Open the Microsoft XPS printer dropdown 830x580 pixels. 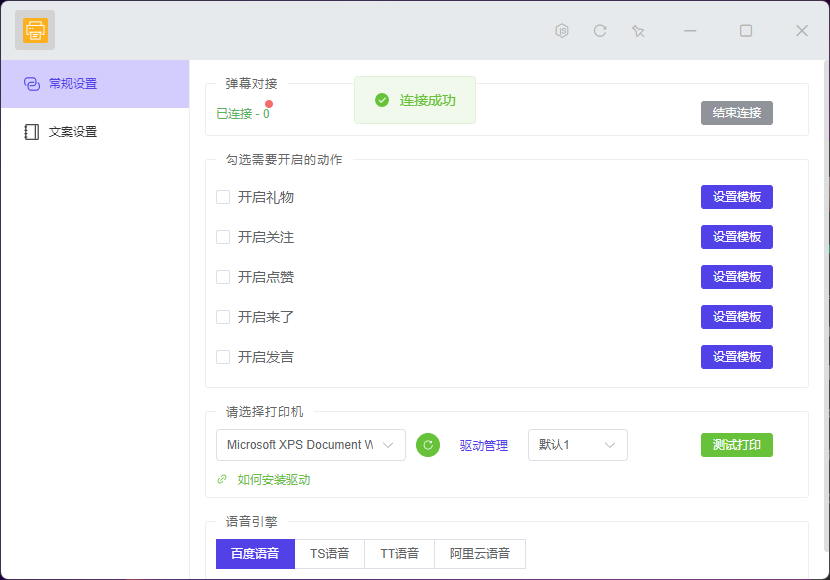(x=311, y=445)
